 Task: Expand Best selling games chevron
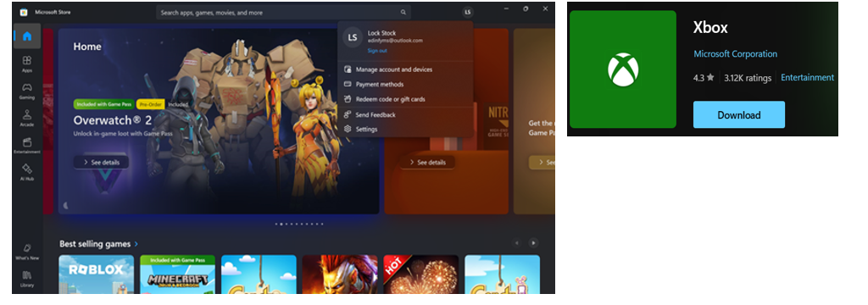(136, 243)
